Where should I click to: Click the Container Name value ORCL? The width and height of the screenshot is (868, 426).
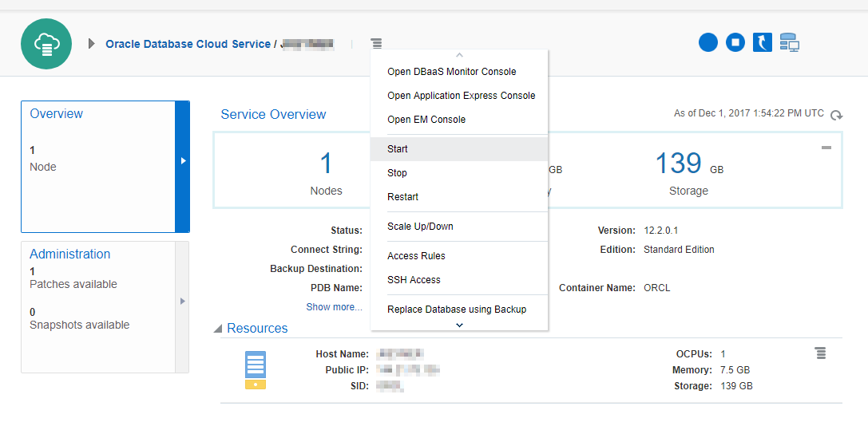click(657, 288)
